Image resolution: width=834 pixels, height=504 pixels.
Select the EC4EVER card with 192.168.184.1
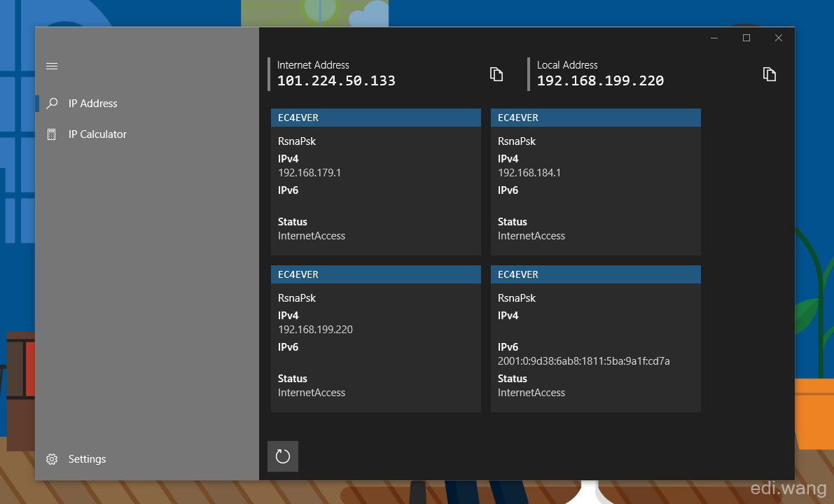tap(596, 182)
